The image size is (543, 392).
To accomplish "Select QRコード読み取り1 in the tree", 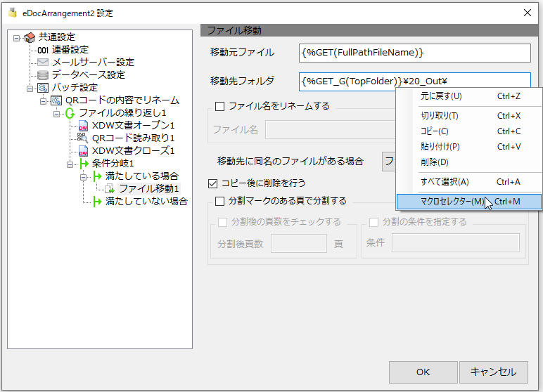I will pos(134,138).
